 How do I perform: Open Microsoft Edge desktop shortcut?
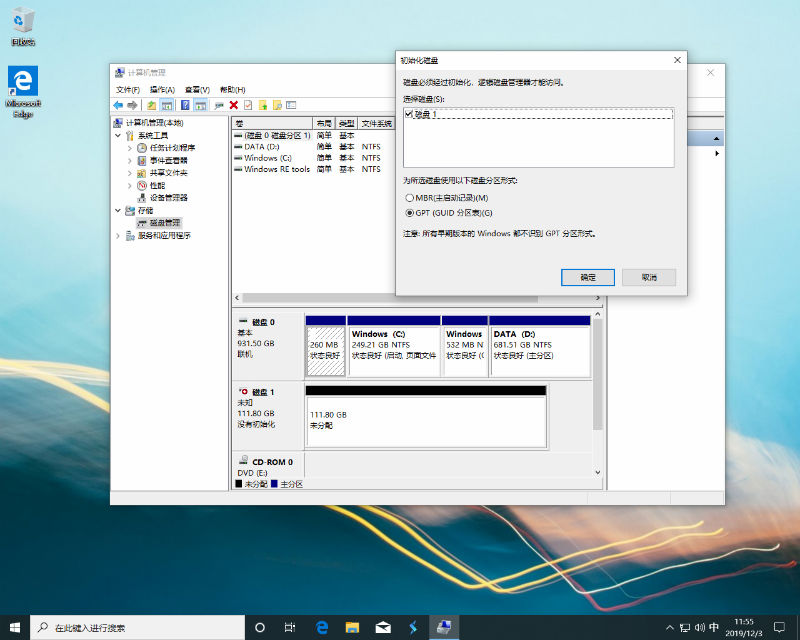click(x=23, y=92)
